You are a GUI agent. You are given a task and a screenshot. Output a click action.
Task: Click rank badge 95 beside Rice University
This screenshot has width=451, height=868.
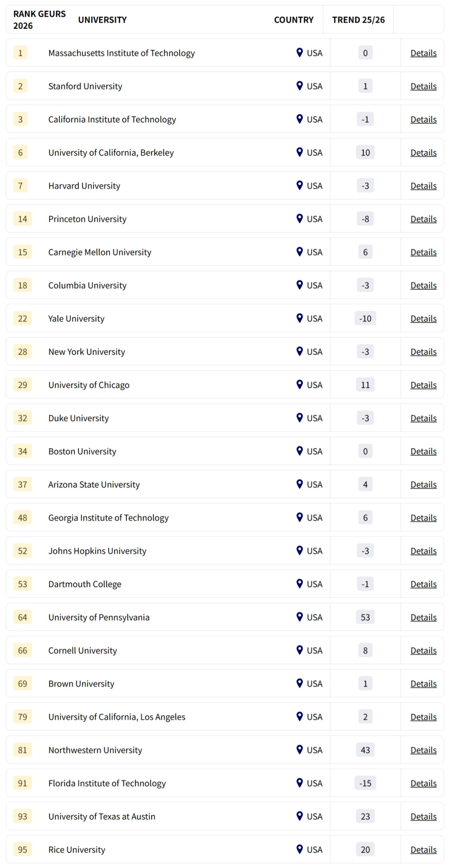click(22, 850)
